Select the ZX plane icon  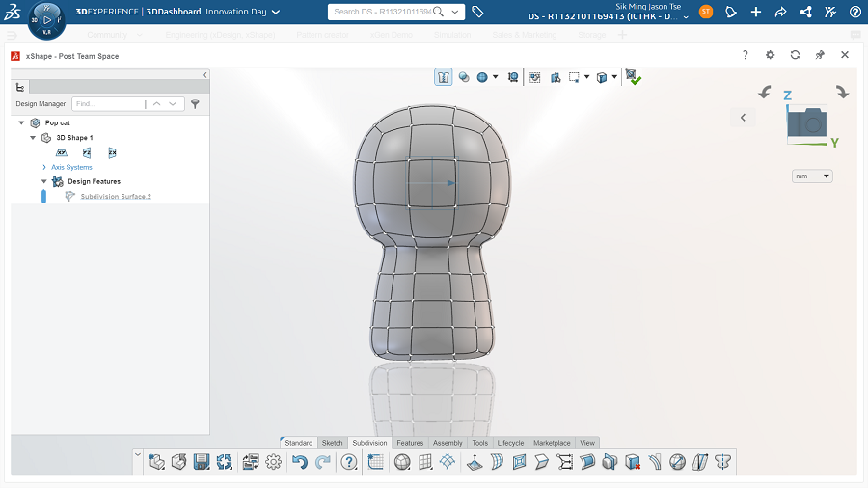[x=112, y=152]
